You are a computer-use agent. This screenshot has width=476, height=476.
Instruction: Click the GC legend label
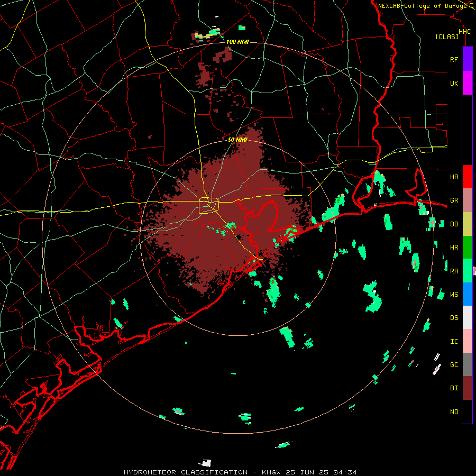tap(454, 365)
